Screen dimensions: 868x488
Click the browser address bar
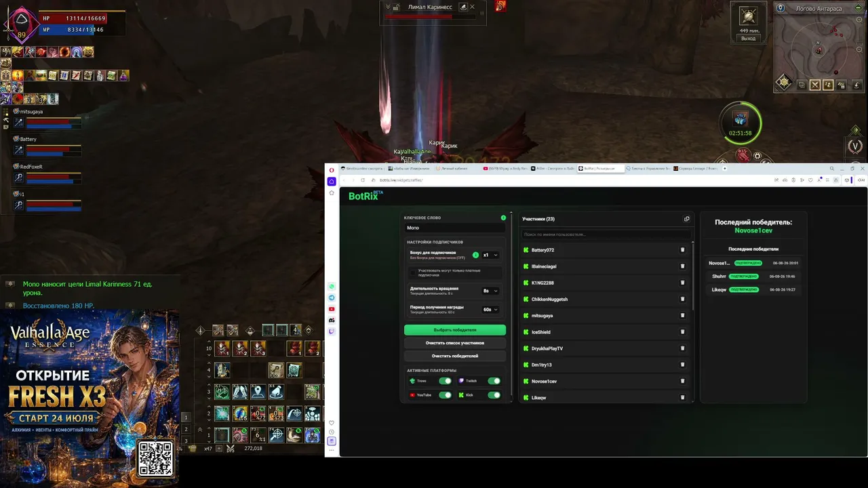[570, 180]
